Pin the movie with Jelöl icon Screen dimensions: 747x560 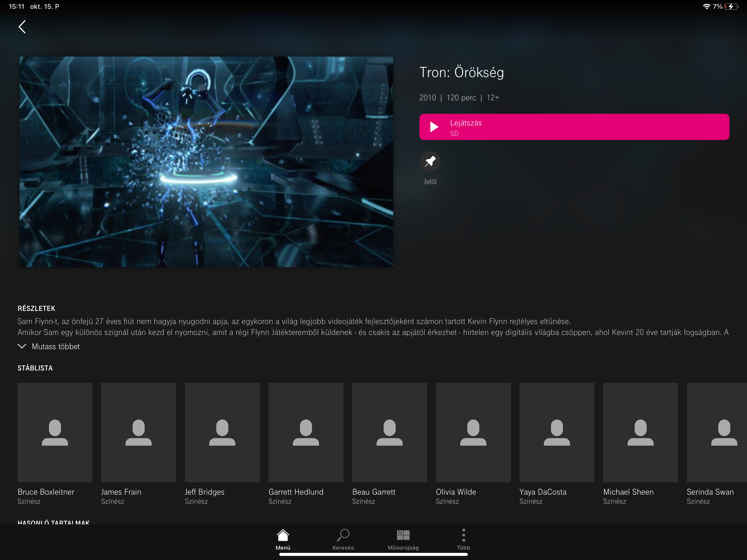point(430,161)
